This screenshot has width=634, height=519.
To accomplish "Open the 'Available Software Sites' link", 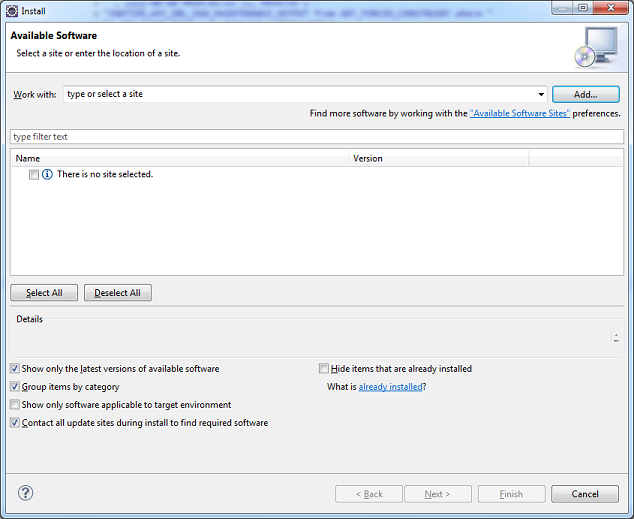I will point(520,114).
